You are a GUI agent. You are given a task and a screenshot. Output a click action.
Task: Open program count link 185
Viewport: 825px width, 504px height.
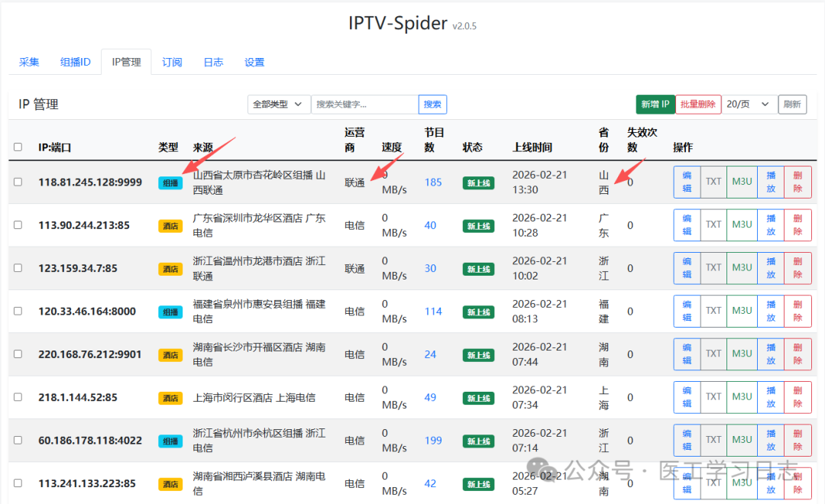(x=433, y=183)
